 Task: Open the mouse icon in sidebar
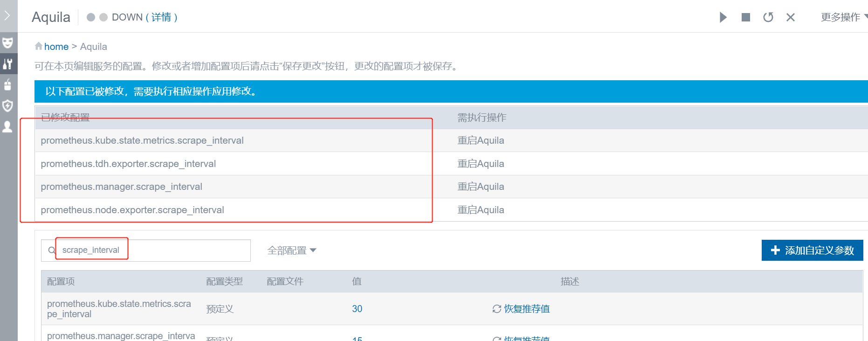pos(7,85)
